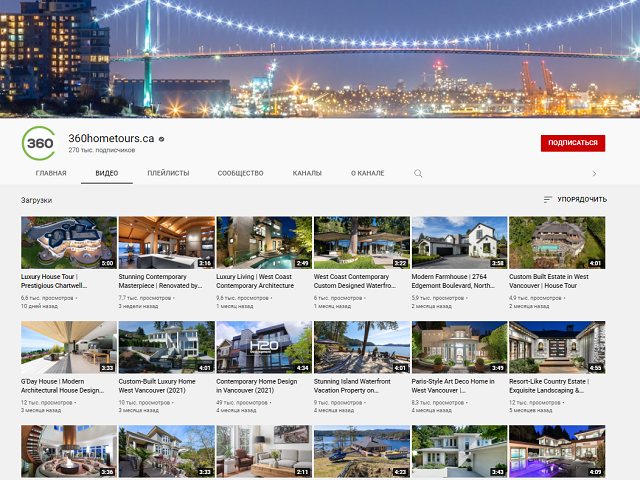Open the О канале tab

[x=367, y=173]
